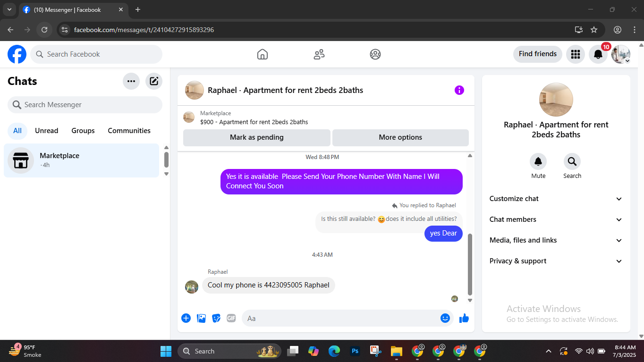Screen dimensions: 644x362
Task: Open Chrome three-dot menu
Action: (635, 30)
